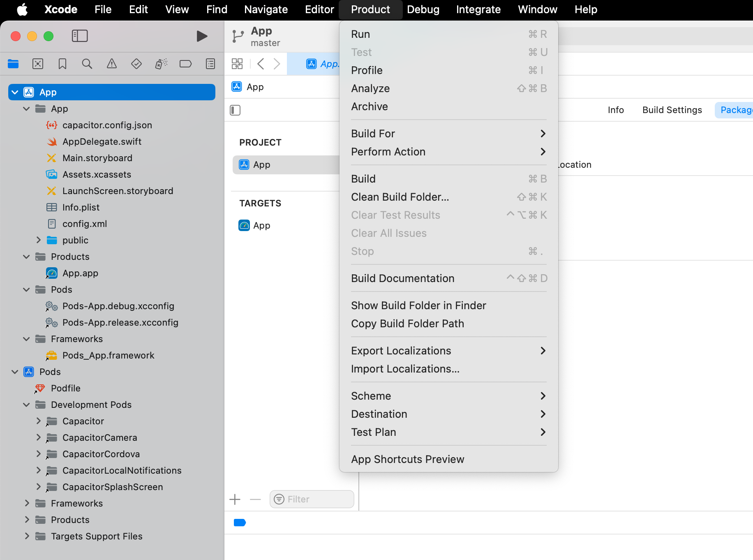Screen dimensions: 753x560
Task: Switch to Build Settings tab
Action: [x=672, y=110]
